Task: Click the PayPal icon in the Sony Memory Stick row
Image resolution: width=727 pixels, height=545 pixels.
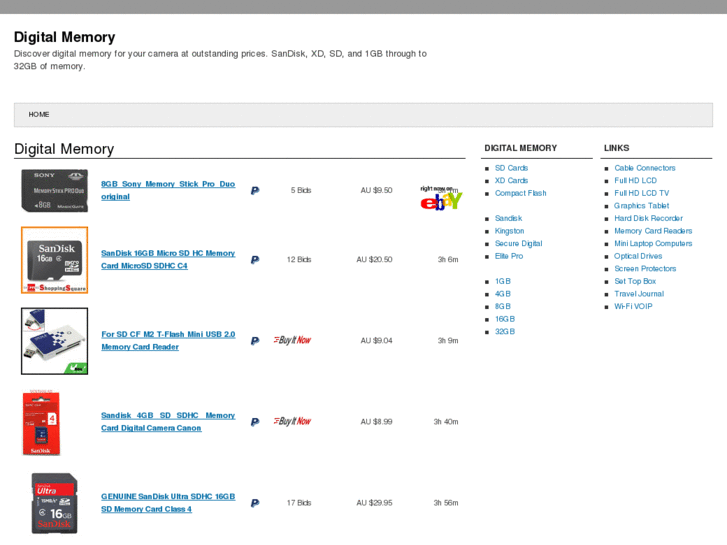Action: tap(255, 191)
